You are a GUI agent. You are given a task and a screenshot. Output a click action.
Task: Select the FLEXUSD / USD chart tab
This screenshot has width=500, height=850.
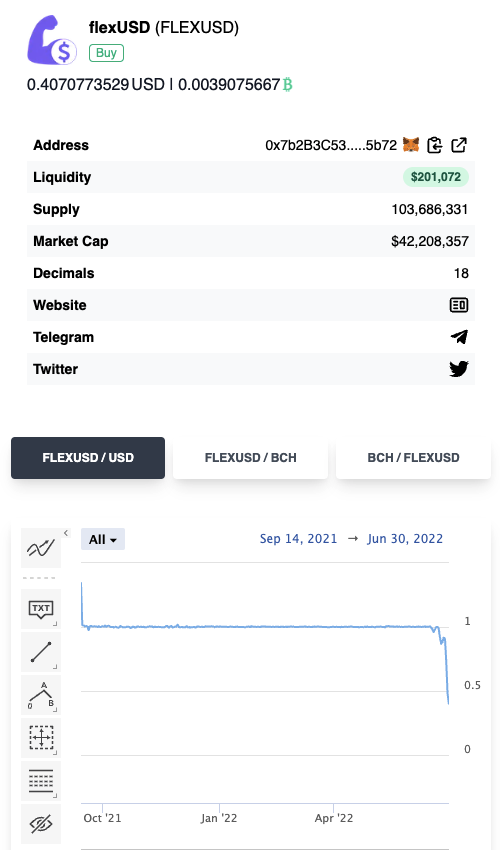pos(88,458)
